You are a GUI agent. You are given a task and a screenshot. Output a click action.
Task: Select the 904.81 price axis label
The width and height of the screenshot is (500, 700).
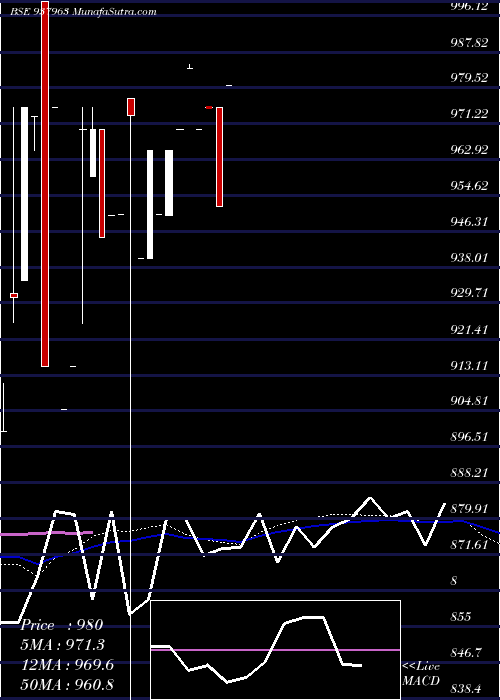(x=469, y=401)
